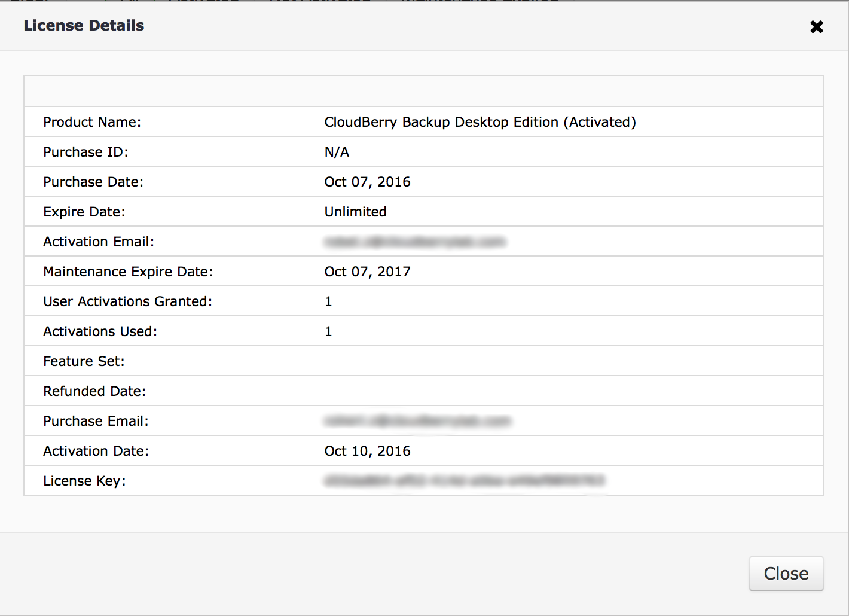This screenshot has width=849, height=616.
Task: Select the Oct 07, 2016 purchase date
Action: point(367,182)
